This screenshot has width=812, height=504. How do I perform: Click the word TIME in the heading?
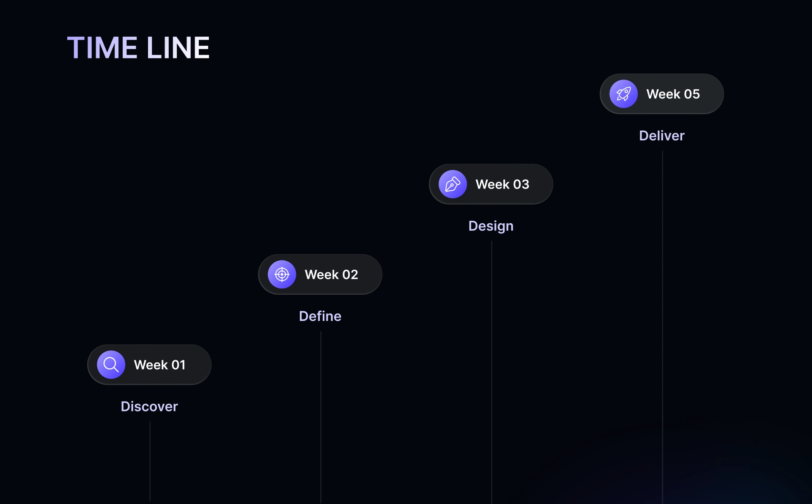click(x=102, y=48)
